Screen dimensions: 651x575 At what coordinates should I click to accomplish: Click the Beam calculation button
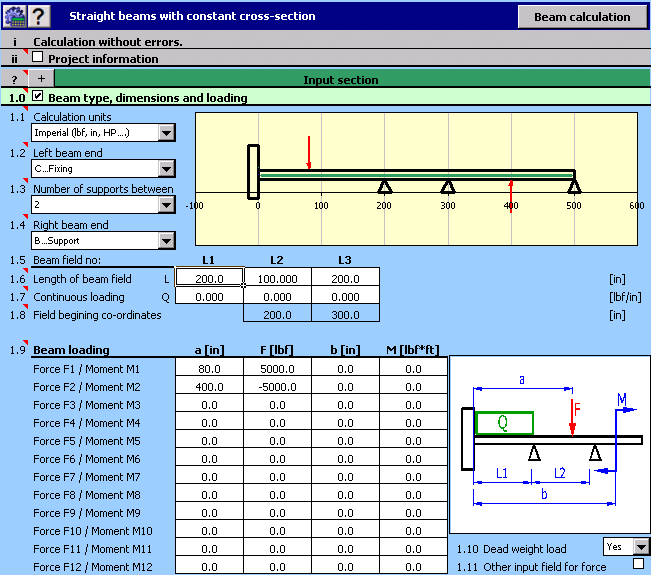pyautogui.click(x=582, y=16)
